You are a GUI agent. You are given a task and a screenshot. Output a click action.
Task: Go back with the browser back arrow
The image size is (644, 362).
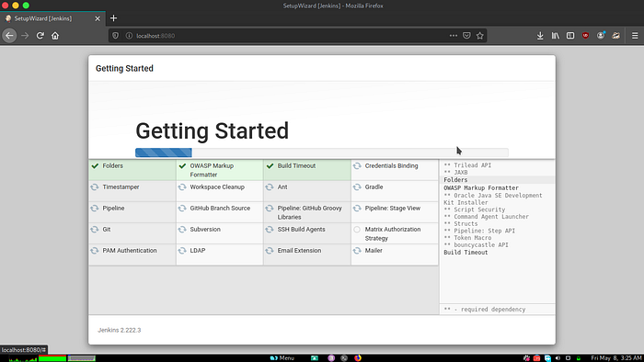coord(9,36)
